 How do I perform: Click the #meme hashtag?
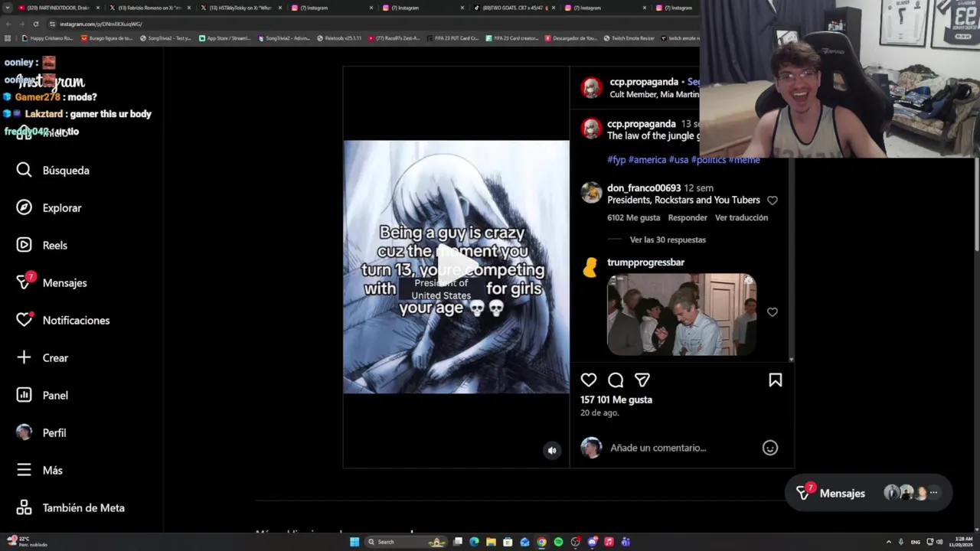tap(744, 160)
